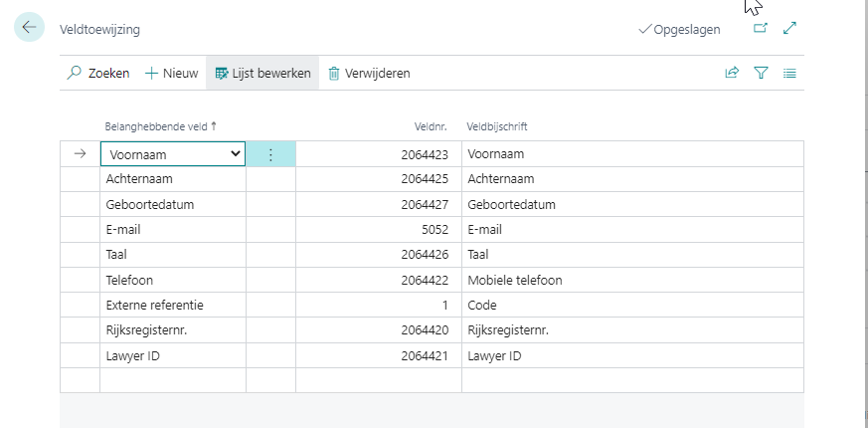Click field number 1 in Externe referentie row

379,305
